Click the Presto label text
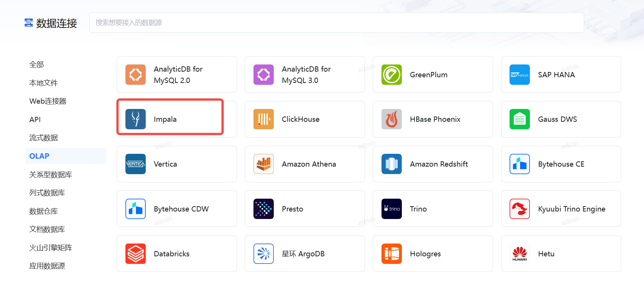Image resolution: width=644 pixels, height=288 pixels. pos(292,209)
